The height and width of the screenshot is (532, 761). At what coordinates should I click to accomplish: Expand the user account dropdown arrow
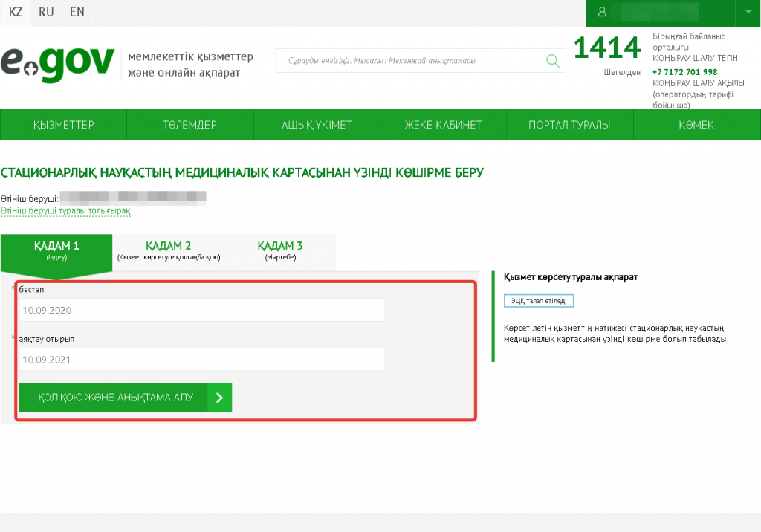(747, 13)
